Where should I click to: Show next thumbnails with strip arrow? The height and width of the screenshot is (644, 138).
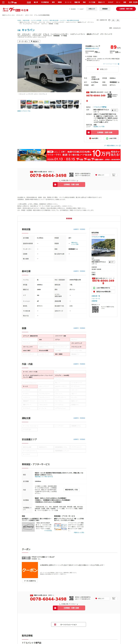click(x=80, y=104)
